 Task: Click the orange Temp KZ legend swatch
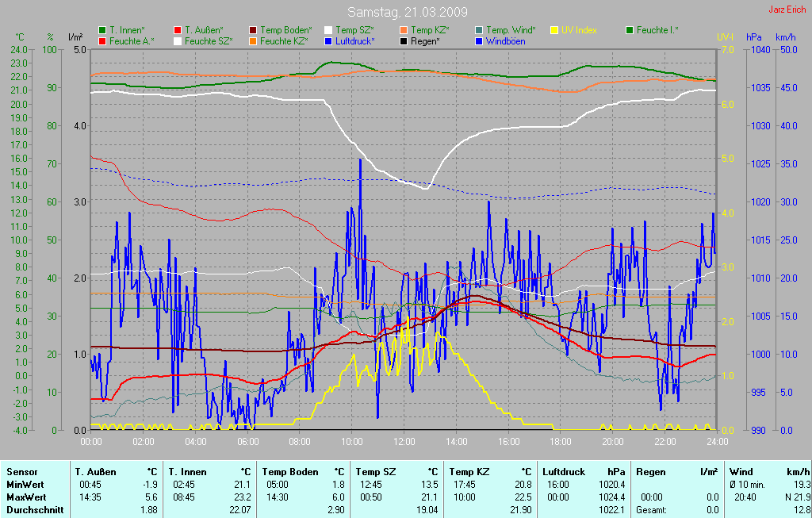coord(404,31)
